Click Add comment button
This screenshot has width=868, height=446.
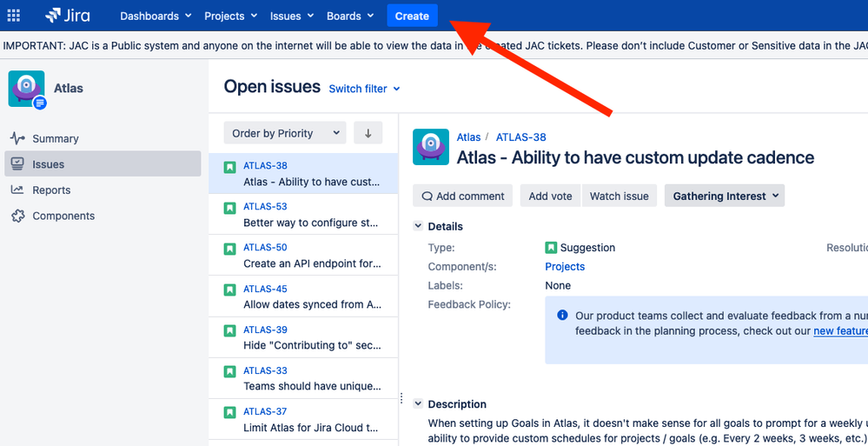click(463, 196)
